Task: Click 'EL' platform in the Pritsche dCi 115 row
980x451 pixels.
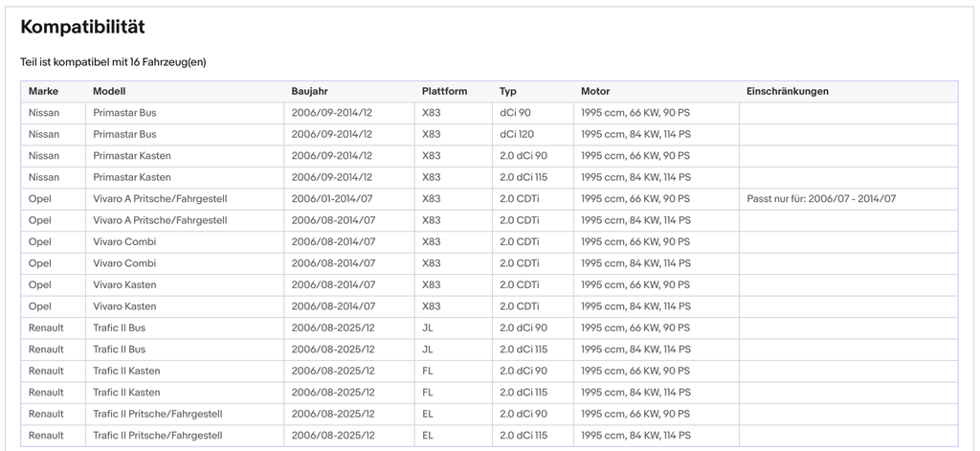Action: (x=428, y=435)
